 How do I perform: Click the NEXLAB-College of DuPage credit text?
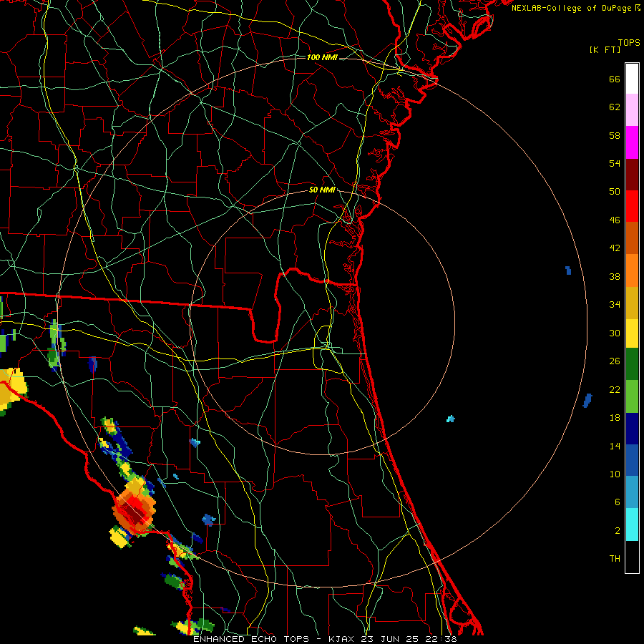(575, 8)
